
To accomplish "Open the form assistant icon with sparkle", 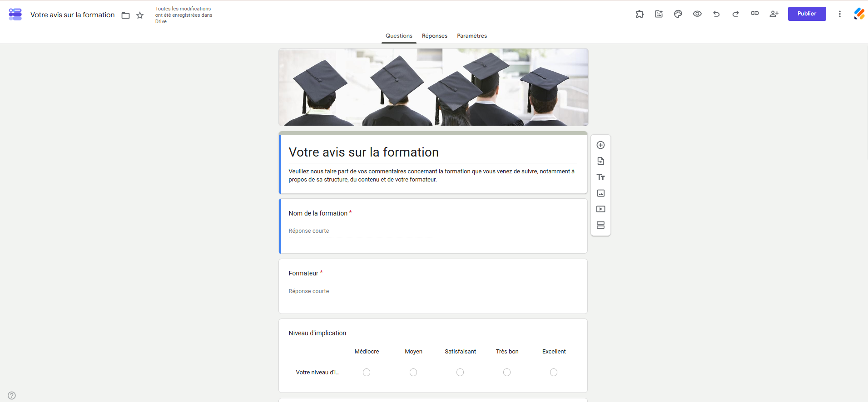I will (x=659, y=14).
